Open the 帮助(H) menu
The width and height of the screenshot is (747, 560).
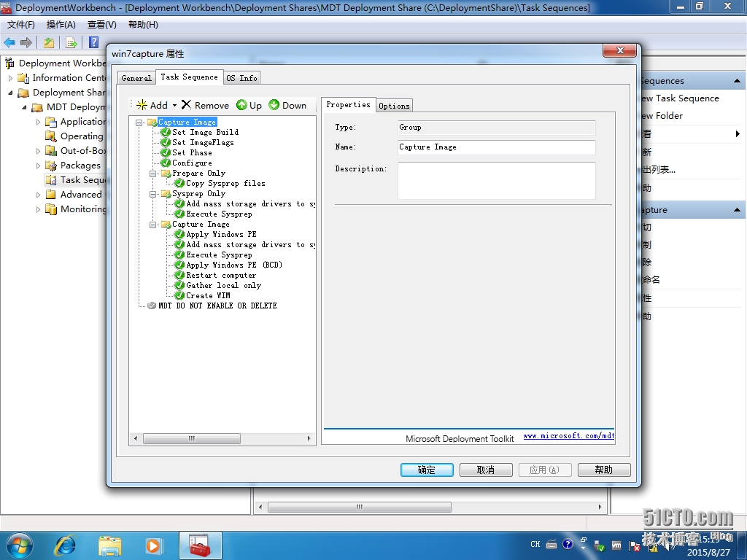click(143, 25)
